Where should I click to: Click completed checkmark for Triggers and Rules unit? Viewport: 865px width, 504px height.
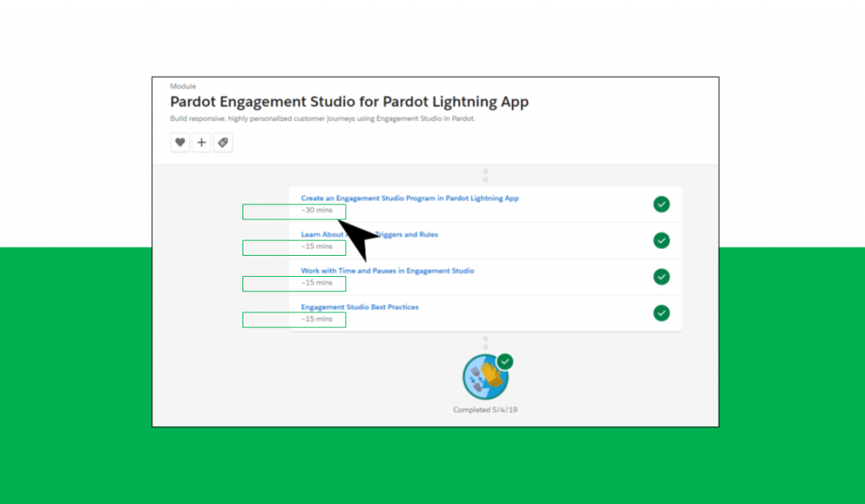[661, 241]
